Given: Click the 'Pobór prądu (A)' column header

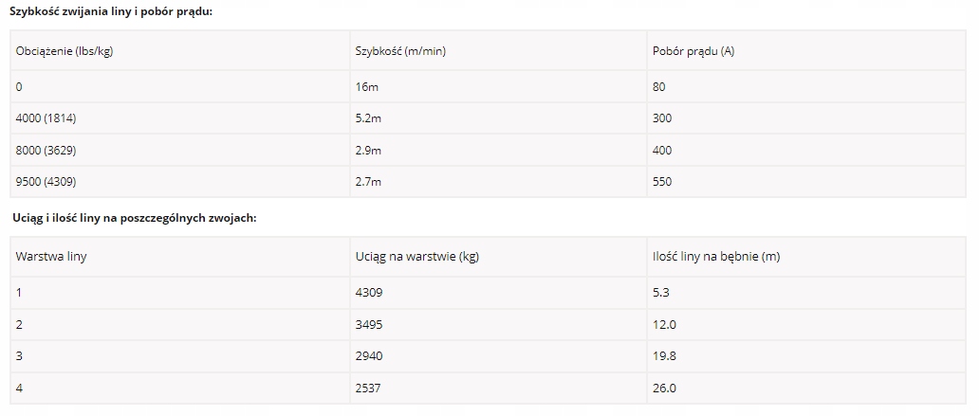Looking at the screenshot, I should point(693,51).
